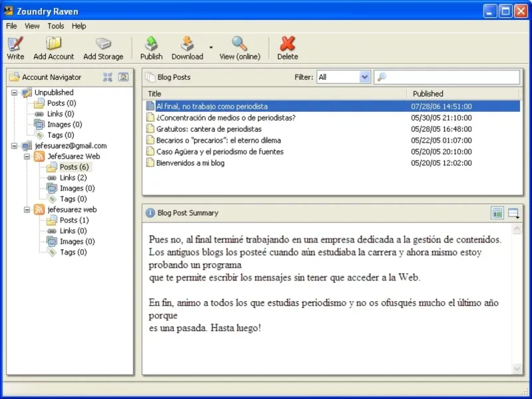Image resolution: width=532 pixels, height=399 pixels.
Task: Collapse the lowercase jefesuarez web blog node
Action: 27,209
